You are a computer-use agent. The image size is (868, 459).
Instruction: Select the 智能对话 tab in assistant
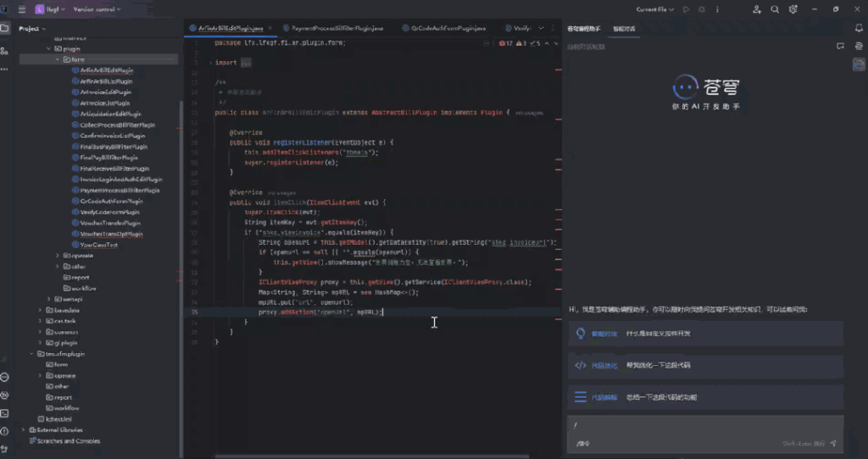pos(624,29)
